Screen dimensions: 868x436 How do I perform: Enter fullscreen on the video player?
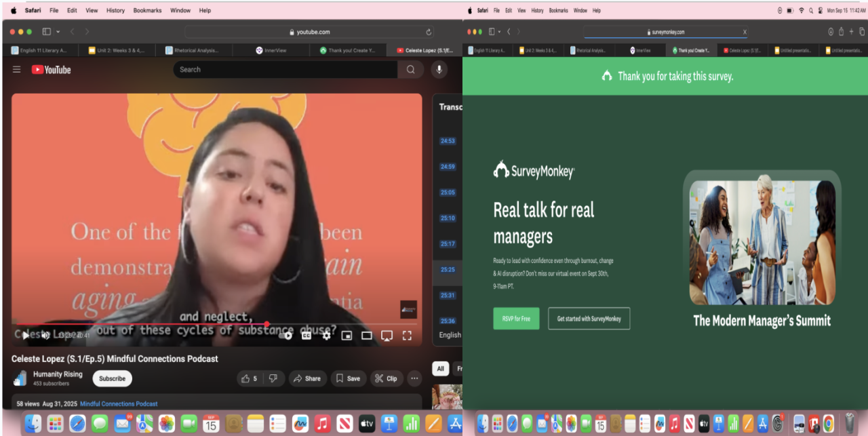tap(408, 335)
